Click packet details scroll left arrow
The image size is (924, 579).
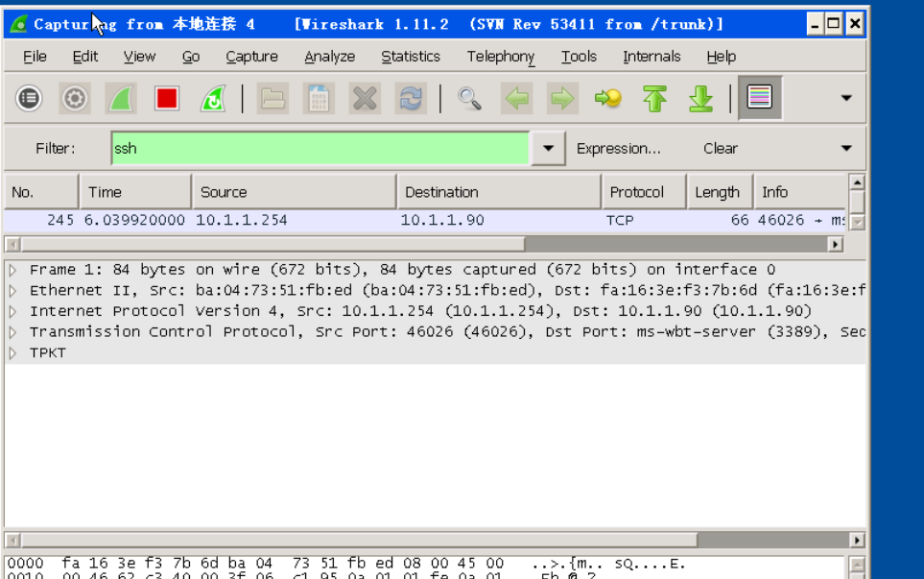pyautogui.click(x=13, y=540)
